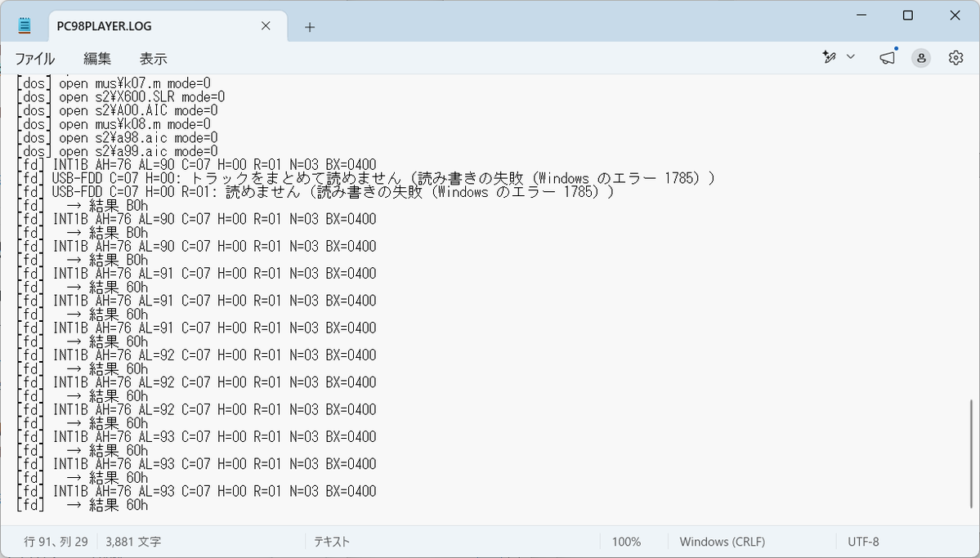Select the PC98PLAYER.LOG tab
Screen dimensions: 980x558
(168, 26)
